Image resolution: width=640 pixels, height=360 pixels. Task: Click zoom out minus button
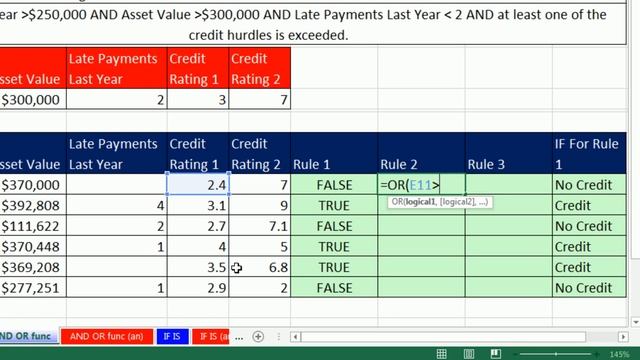pos(515,354)
